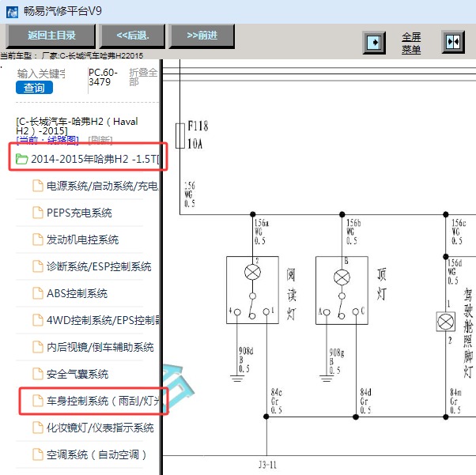Click document icon beside 内后视镜/倒车辅助系统

38,347
